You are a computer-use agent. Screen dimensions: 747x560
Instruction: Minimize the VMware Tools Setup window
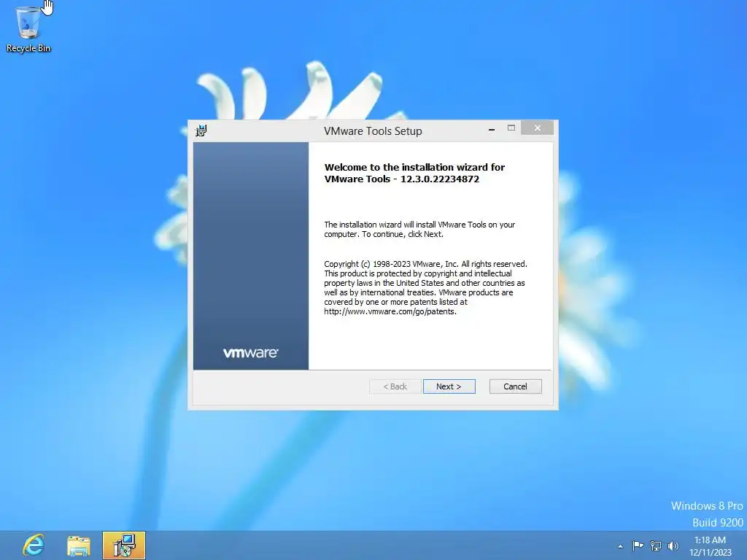click(x=492, y=129)
